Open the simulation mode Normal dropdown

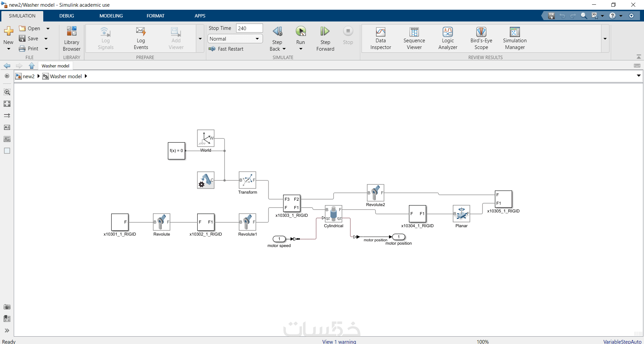click(235, 39)
